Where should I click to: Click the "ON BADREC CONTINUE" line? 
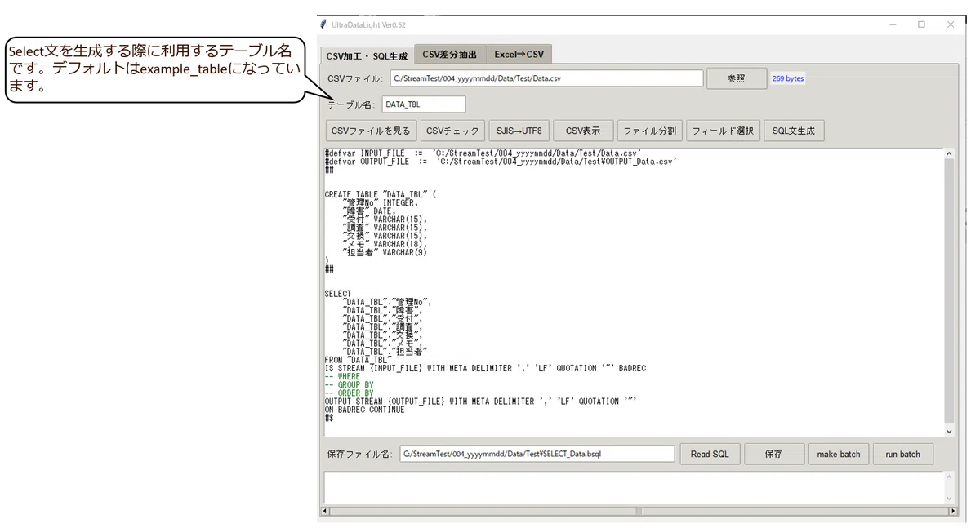[364, 410]
